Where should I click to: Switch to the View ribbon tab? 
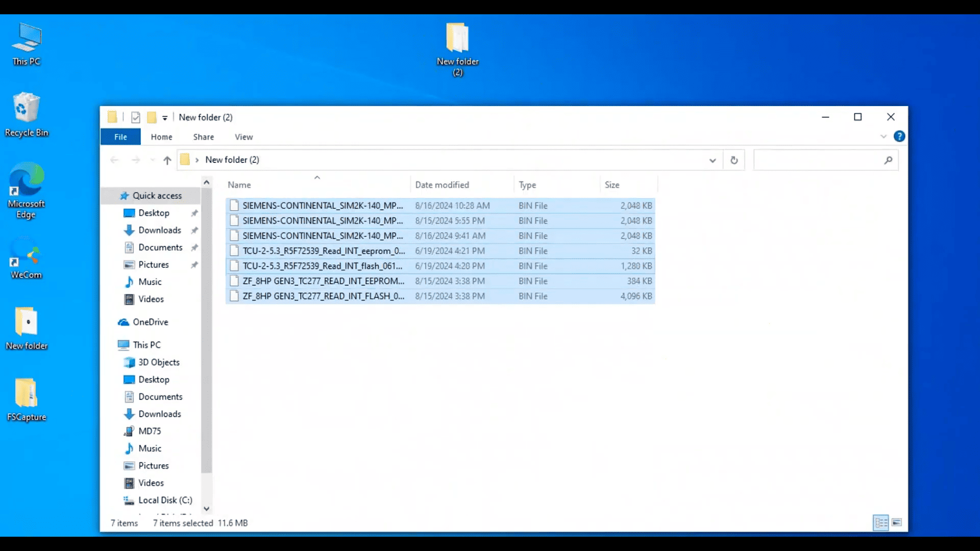tap(244, 137)
